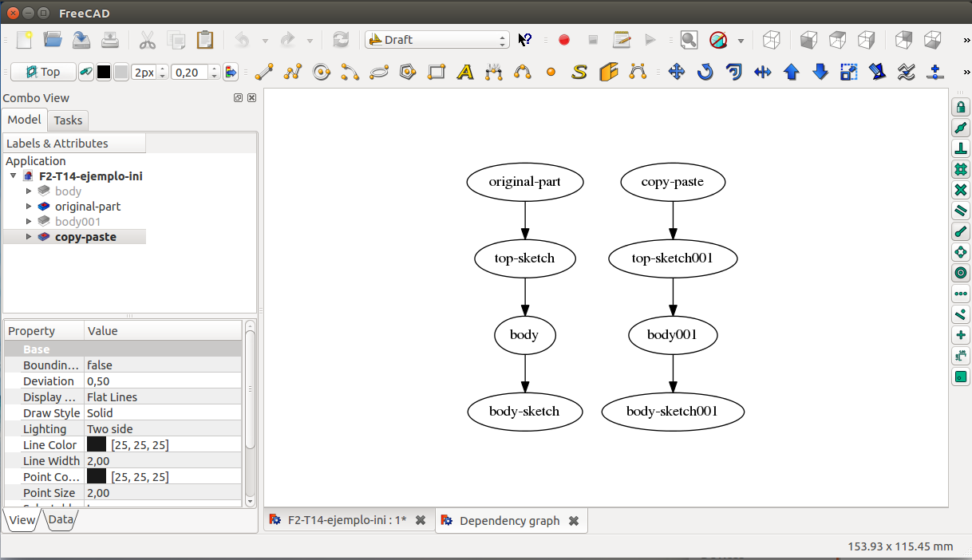
Task: Click the Top working plane button
Action: pos(43,72)
